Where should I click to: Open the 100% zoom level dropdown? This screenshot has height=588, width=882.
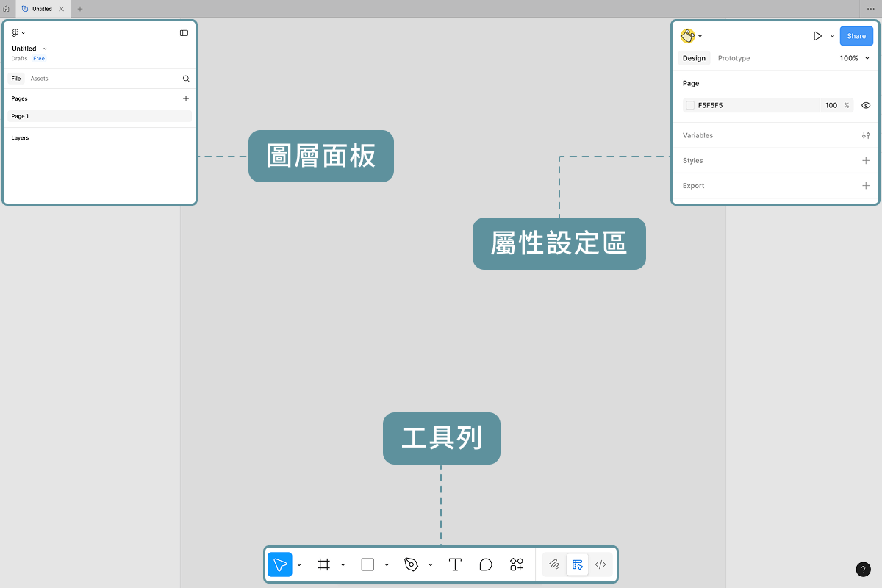[854, 58]
